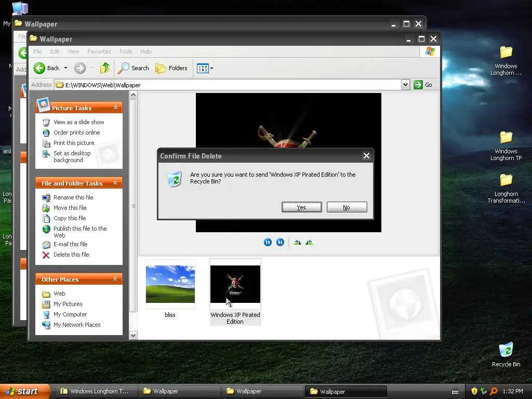Toggle the Folders pane button
This screenshot has height=399, width=532.
coord(171,68)
